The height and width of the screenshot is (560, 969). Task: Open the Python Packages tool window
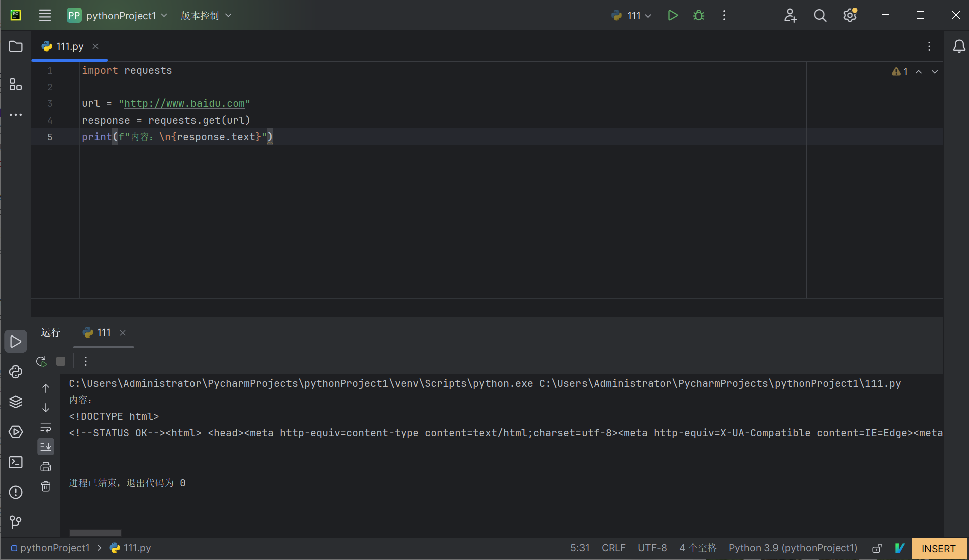point(16,402)
